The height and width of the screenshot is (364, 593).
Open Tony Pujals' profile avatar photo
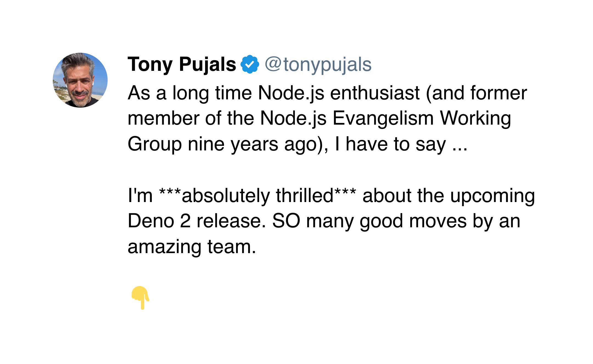[x=80, y=80]
